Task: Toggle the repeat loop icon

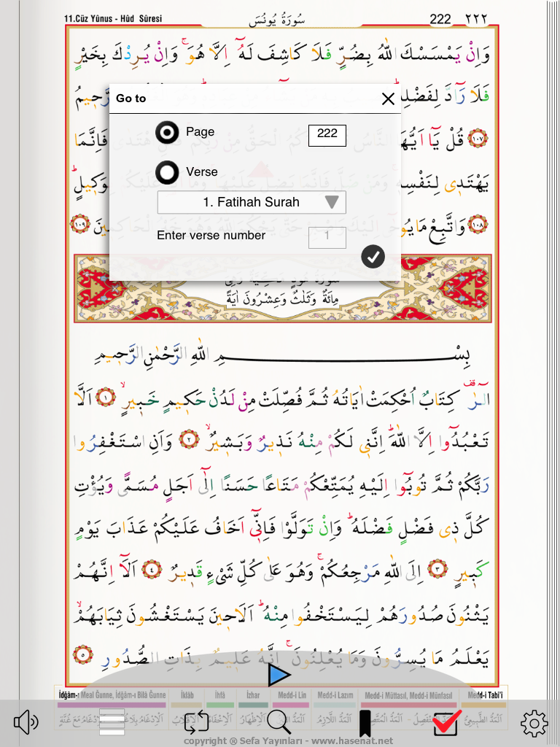Action: (196, 721)
